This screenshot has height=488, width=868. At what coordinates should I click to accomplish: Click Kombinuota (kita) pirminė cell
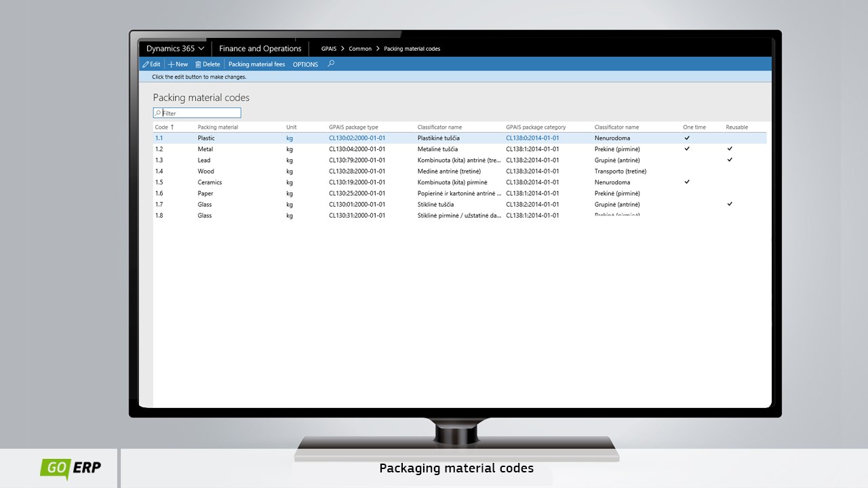tap(452, 182)
